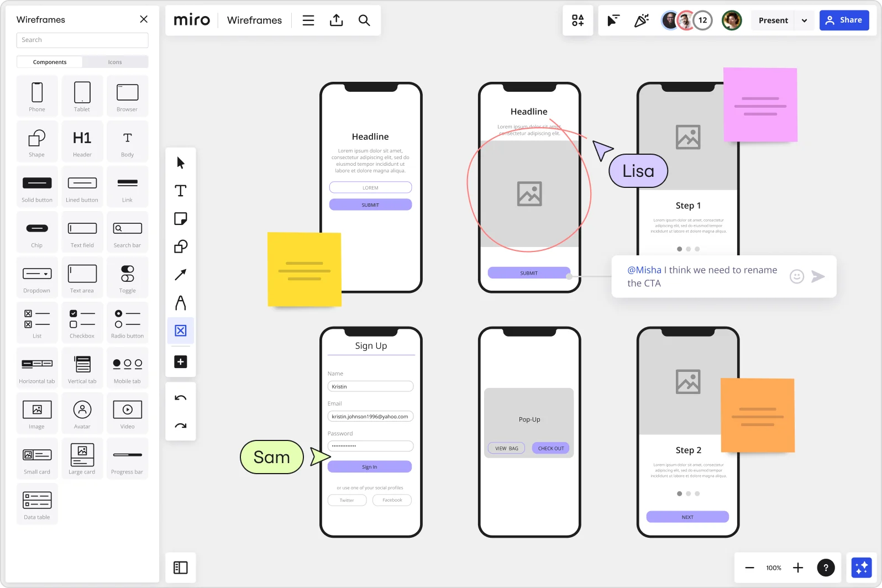Select the Pen drawing tool
The width and height of the screenshot is (882, 588).
click(x=180, y=303)
